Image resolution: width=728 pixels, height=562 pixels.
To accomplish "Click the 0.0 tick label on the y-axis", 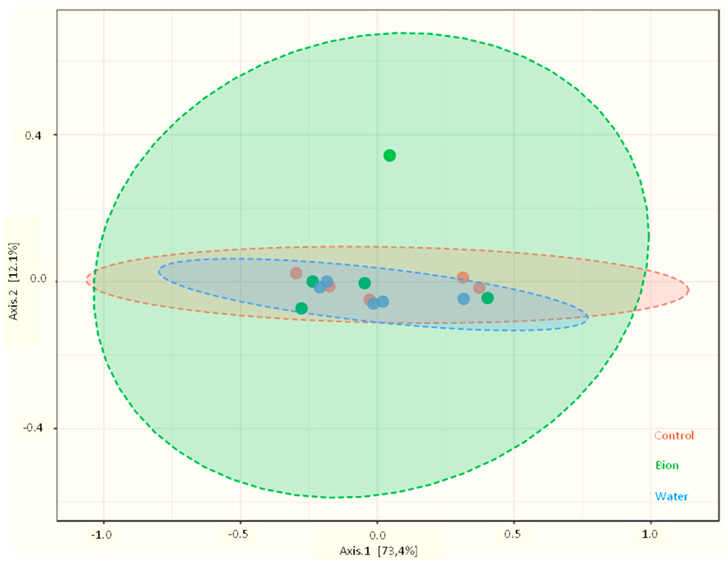I will coord(38,278).
